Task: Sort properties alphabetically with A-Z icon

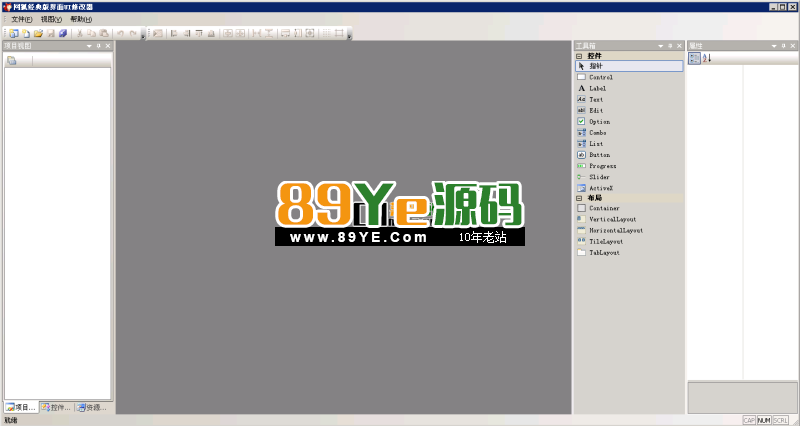Action: pos(707,58)
